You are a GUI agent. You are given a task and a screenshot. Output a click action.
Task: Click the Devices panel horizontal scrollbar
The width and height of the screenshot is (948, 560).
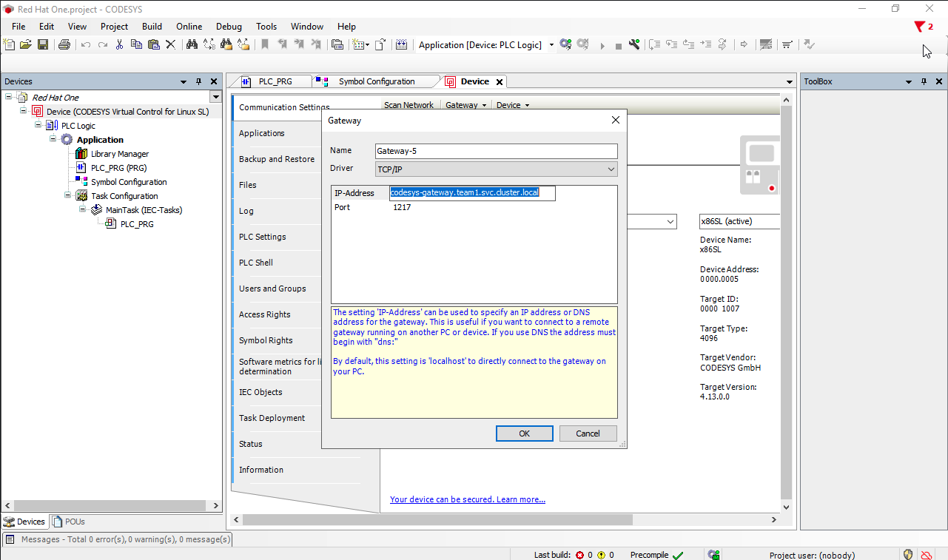tap(111, 506)
